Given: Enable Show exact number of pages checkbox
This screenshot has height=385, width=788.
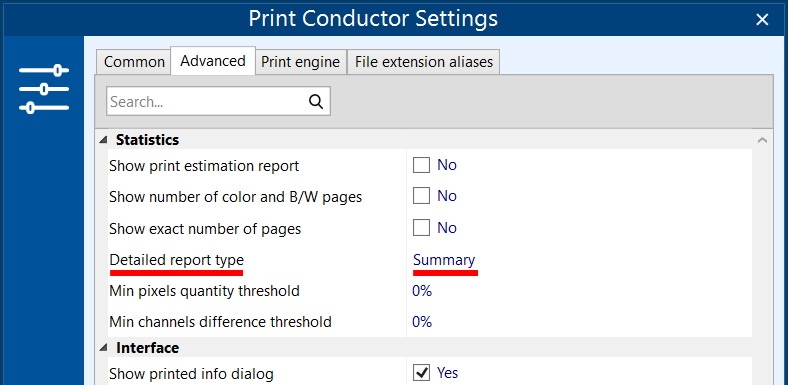Looking at the screenshot, I should [421, 228].
